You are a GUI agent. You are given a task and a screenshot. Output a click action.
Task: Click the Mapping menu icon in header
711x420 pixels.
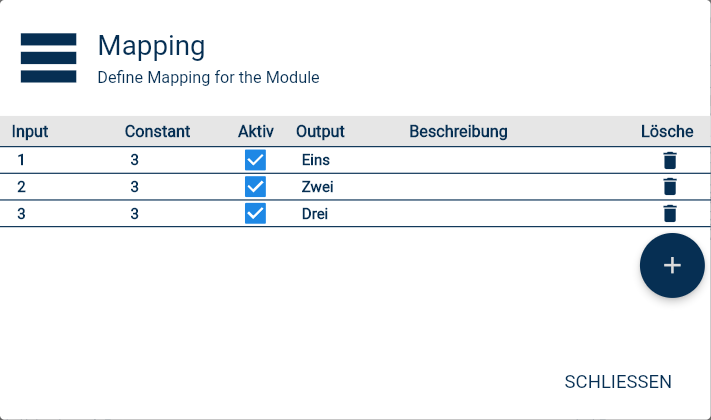pyautogui.click(x=48, y=58)
